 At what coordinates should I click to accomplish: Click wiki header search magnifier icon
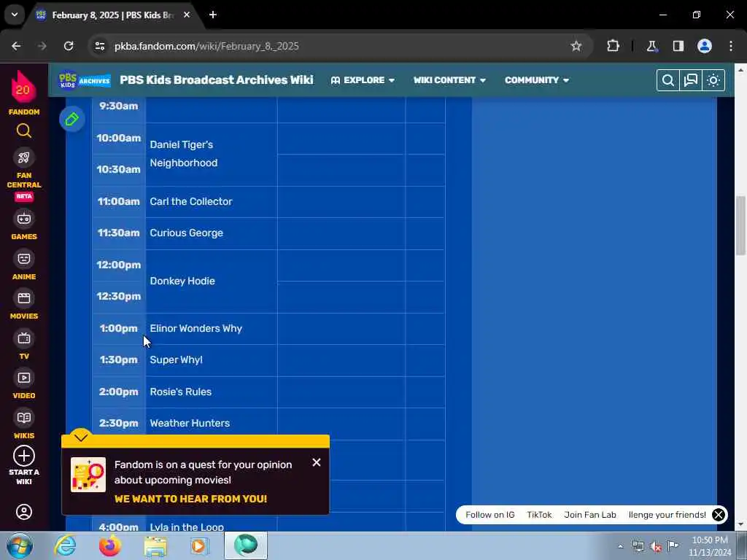click(x=668, y=80)
